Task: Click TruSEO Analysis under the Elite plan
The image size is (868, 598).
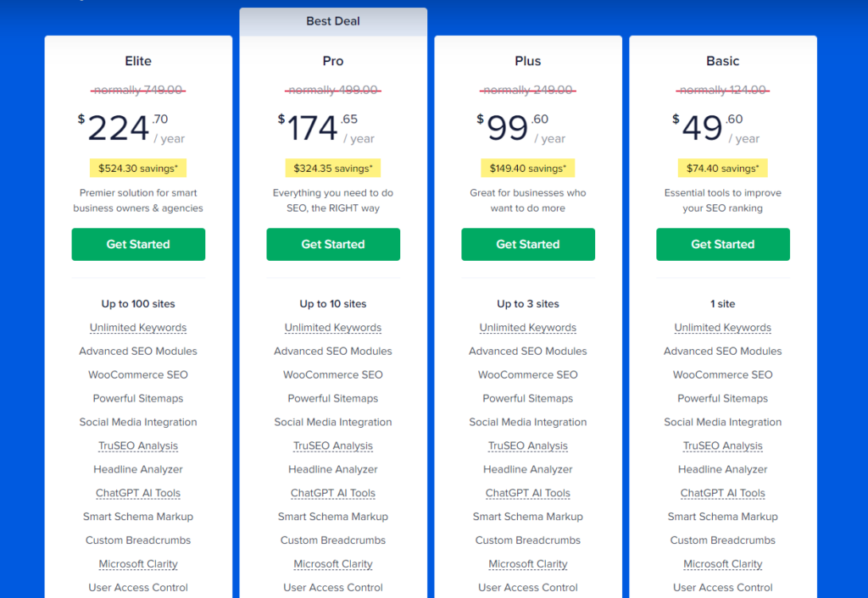Action: (x=137, y=446)
